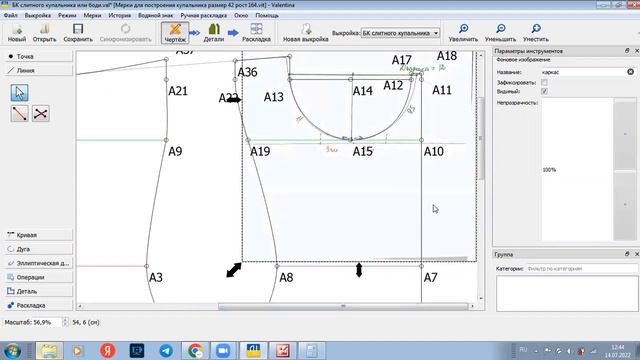Click the Синхронизировать toolbar icon
This screenshot has width=640, height=360.
(125, 33)
